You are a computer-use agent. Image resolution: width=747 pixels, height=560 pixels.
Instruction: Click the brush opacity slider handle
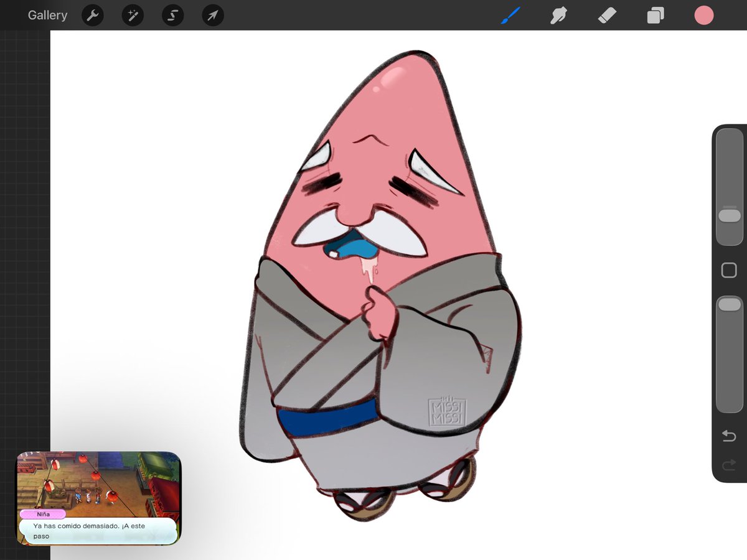(x=730, y=304)
